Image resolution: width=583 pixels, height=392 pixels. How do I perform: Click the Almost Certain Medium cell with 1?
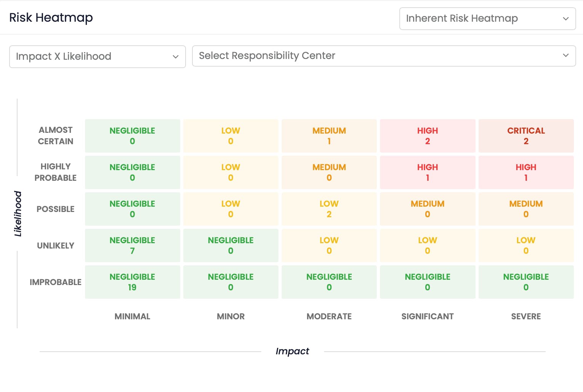pyautogui.click(x=329, y=136)
